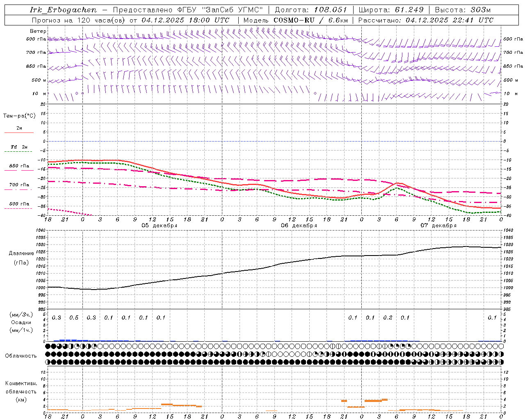Click the Ветер wind panel label
The height and width of the screenshot is (420, 525).
38,31
